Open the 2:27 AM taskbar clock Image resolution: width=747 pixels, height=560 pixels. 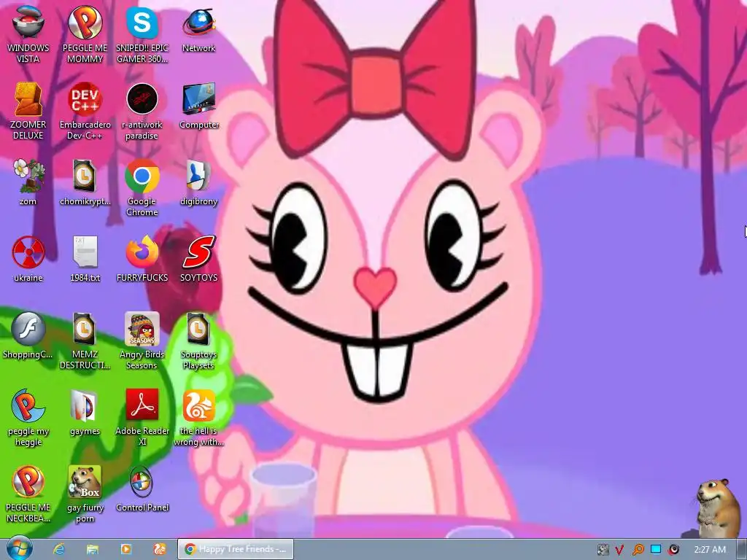[710, 550]
